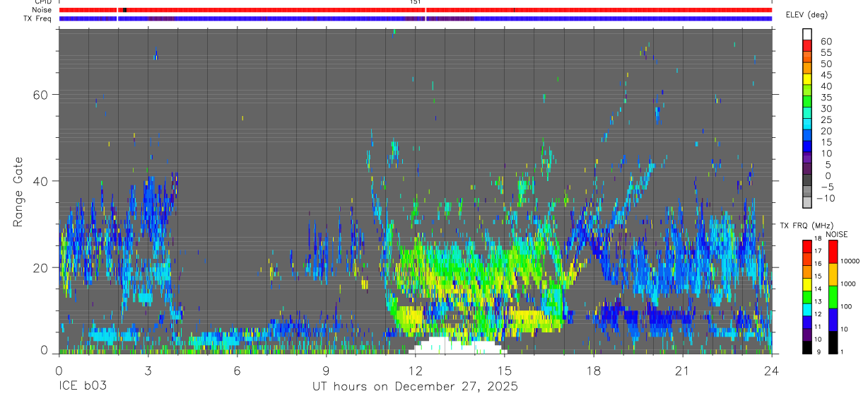Click the ELEV legend value '30'

[826, 109]
